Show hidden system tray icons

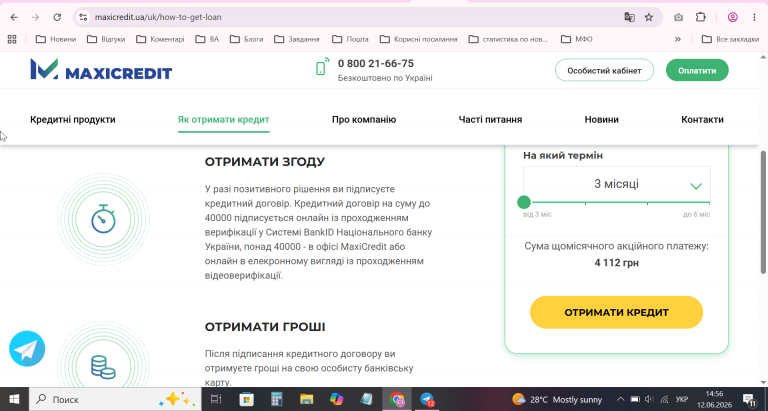pos(620,399)
